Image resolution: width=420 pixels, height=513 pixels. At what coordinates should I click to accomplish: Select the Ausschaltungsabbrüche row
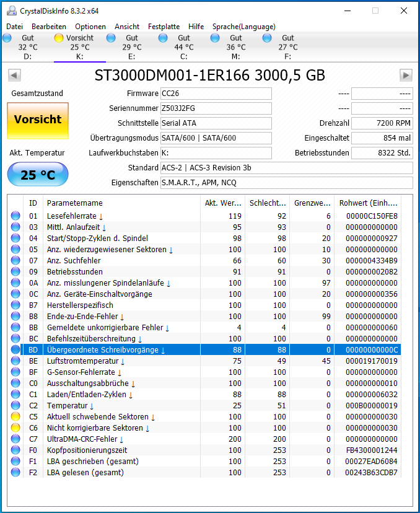pyautogui.click(x=204, y=383)
